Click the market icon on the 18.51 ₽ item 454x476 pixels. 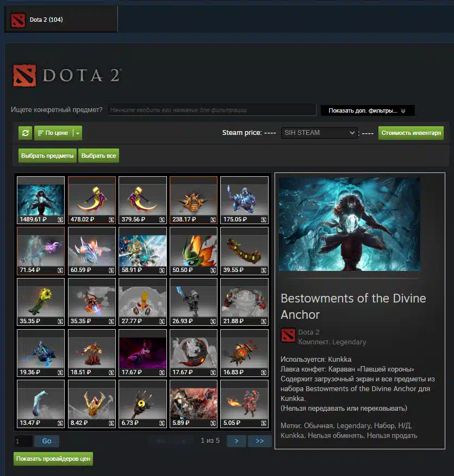pyautogui.click(x=111, y=372)
